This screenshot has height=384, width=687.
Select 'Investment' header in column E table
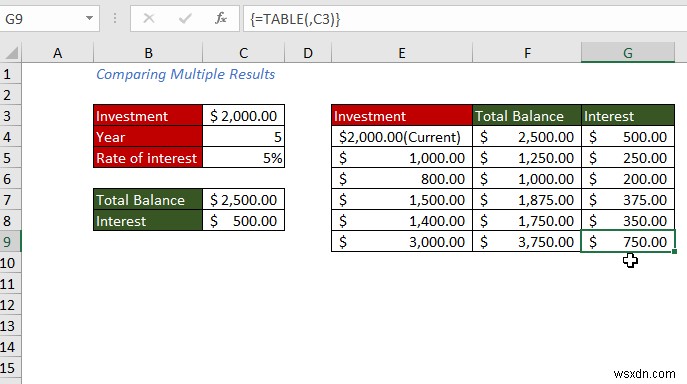[x=402, y=116]
